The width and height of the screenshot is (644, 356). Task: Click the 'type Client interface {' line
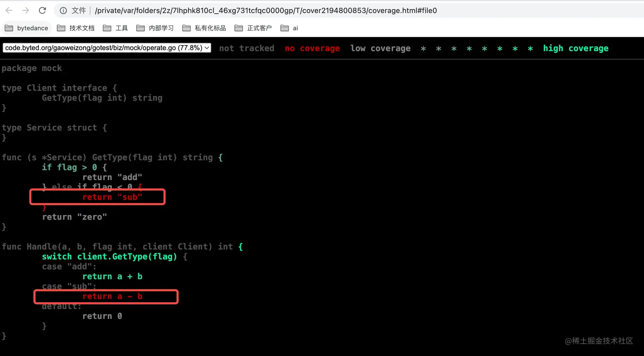pyautogui.click(x=60, y=88)
